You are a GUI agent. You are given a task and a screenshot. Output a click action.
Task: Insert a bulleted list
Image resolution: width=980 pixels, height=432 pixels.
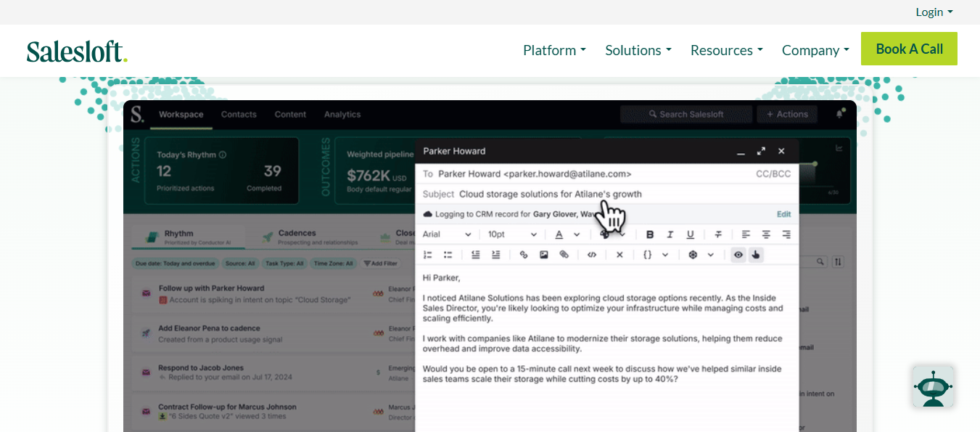tap(448, 255)
